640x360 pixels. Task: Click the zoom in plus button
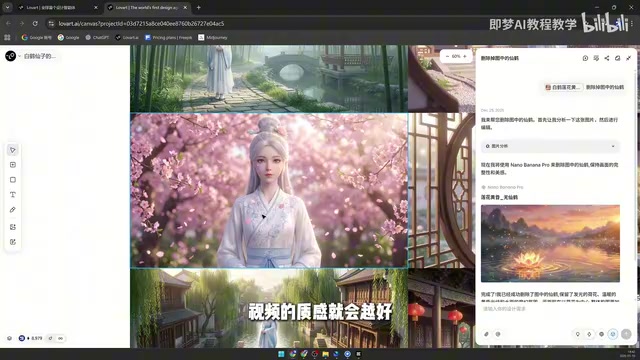pyautogui.click(x=464, y=56)
